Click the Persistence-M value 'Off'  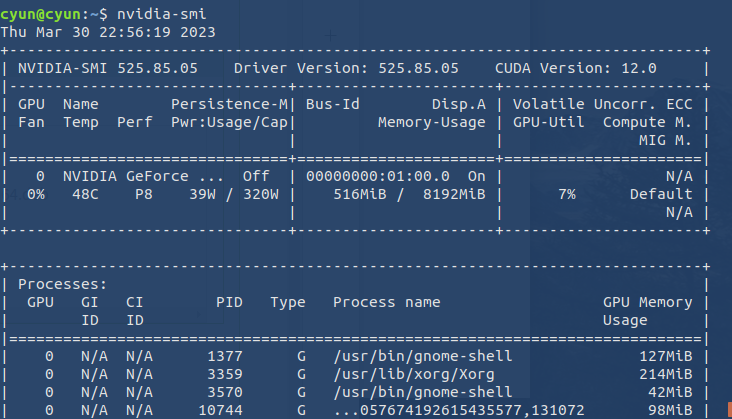tap(256, 176)
